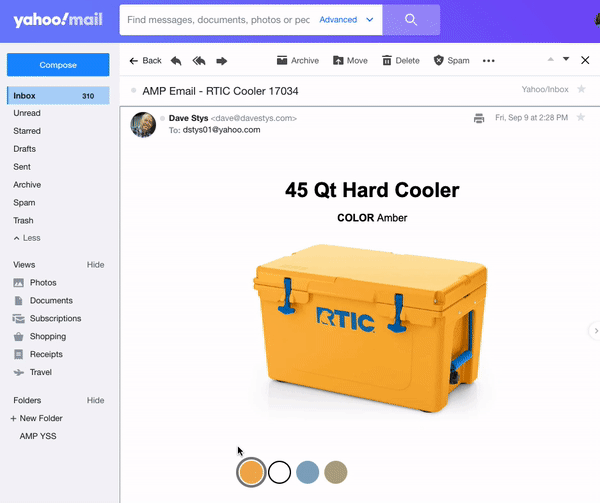Mark this email as Spam
Viewport: 600px width, 503px height.
452,60
